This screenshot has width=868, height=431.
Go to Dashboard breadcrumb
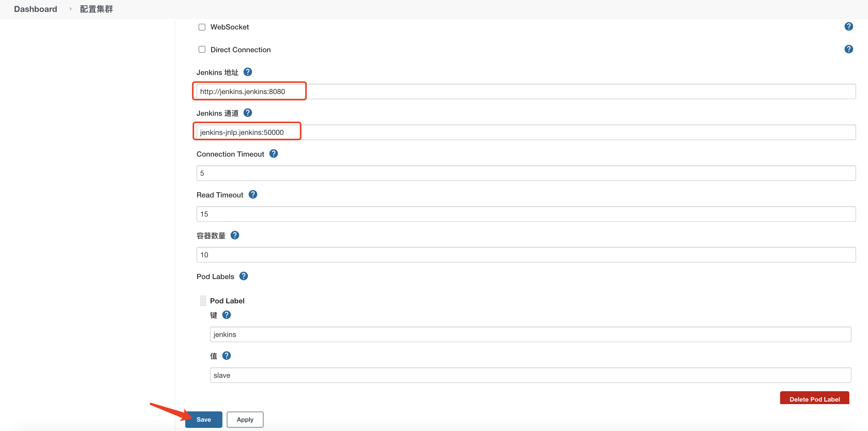point(35,9)
